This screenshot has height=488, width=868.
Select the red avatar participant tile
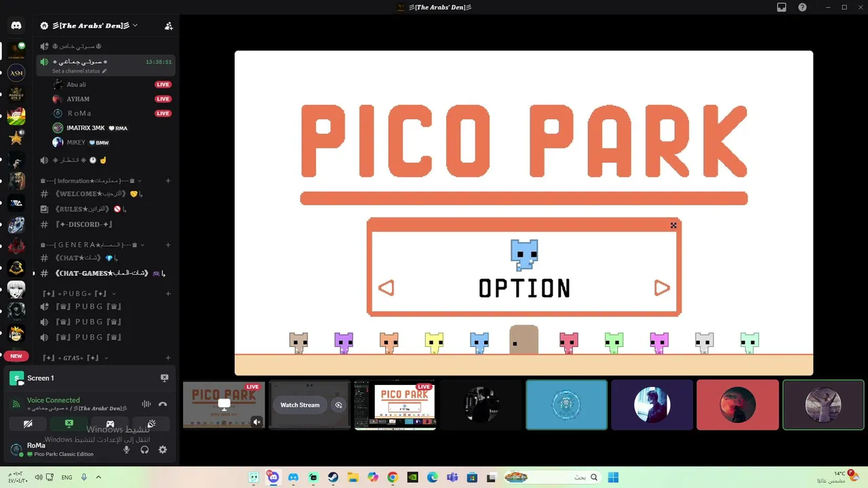tap(737, 405)
